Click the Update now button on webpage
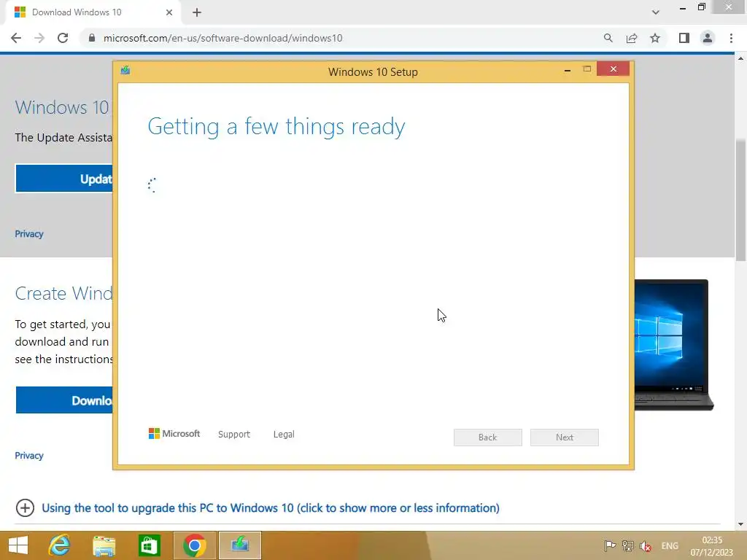 pos(64,179)
